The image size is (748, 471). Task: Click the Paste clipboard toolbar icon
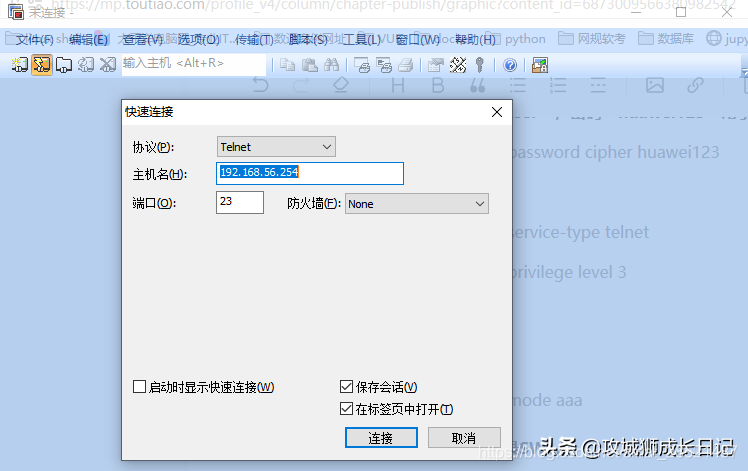(310, 65)
